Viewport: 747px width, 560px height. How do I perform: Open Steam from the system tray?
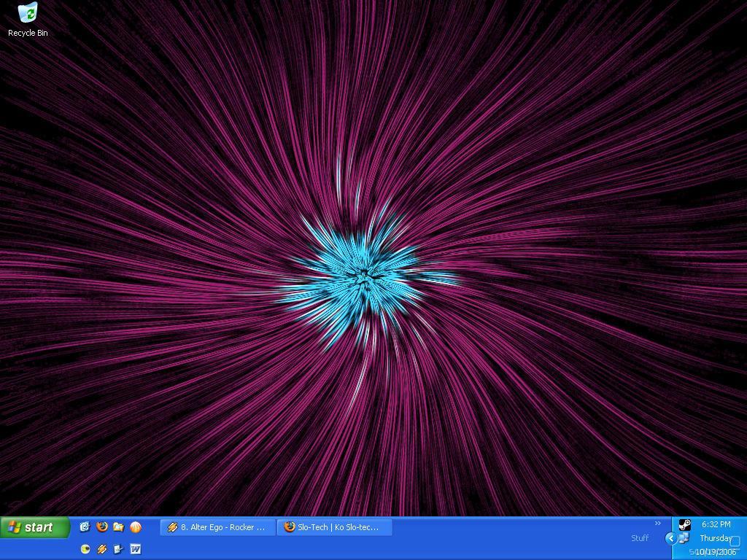point(684,525)
